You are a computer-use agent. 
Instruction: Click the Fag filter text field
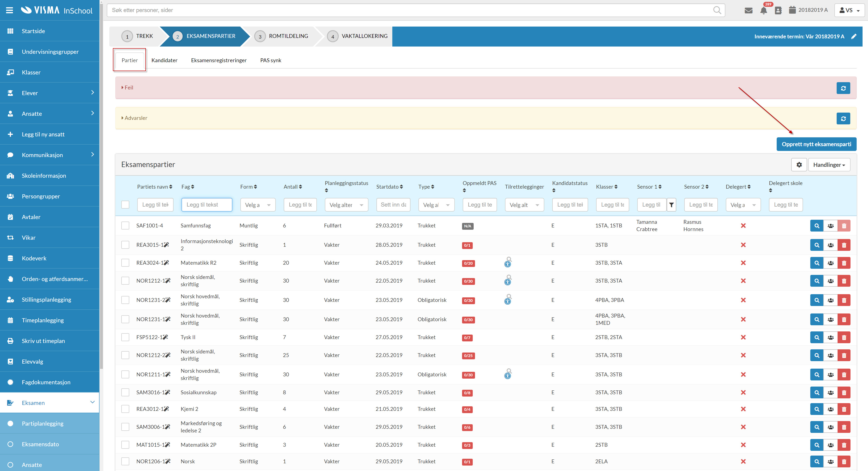point(207,205)
